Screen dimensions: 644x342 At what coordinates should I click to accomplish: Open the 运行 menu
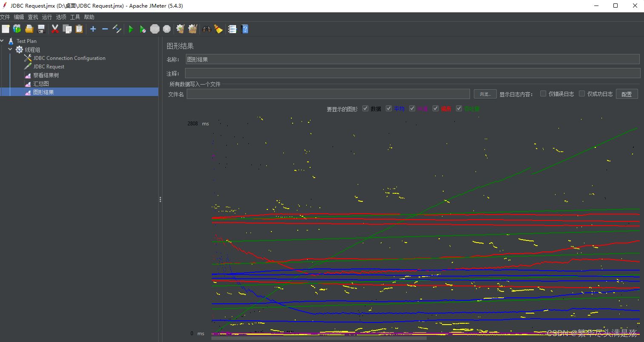click(x=46, y=17)
